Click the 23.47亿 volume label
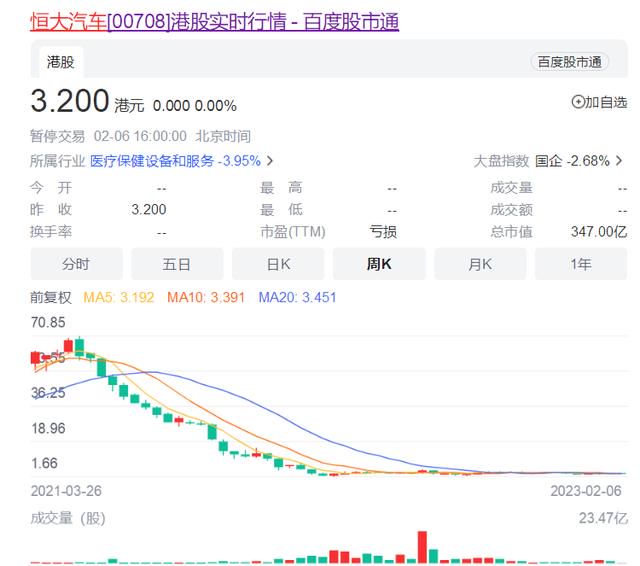Screen dimensions: 640x566 [603, 518]
